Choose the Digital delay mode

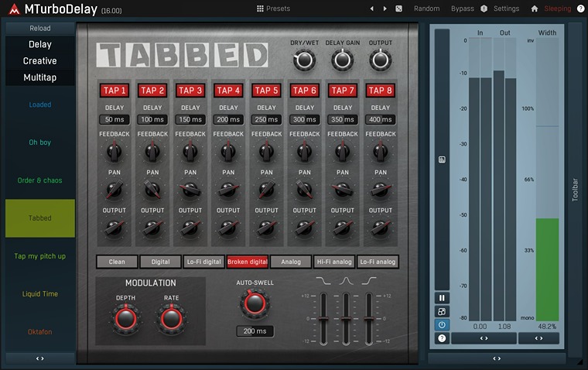[160, 262]
